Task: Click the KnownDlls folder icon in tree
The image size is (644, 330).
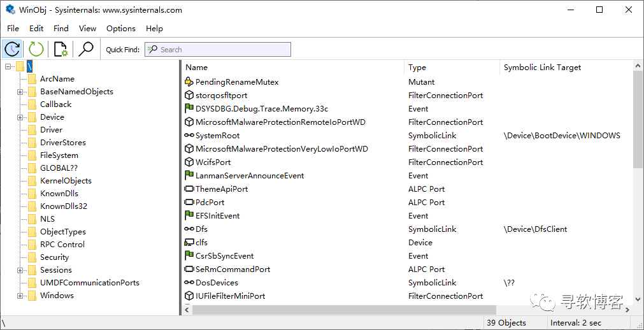Action: (32, 193)
